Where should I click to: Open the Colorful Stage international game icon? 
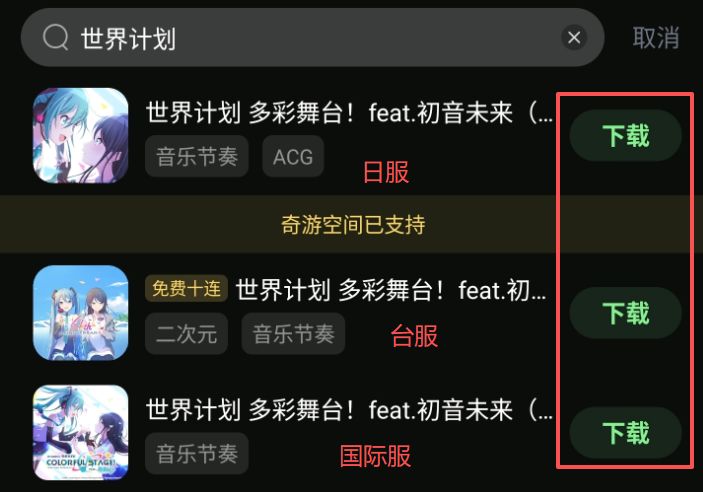click(x=81, y=432)
